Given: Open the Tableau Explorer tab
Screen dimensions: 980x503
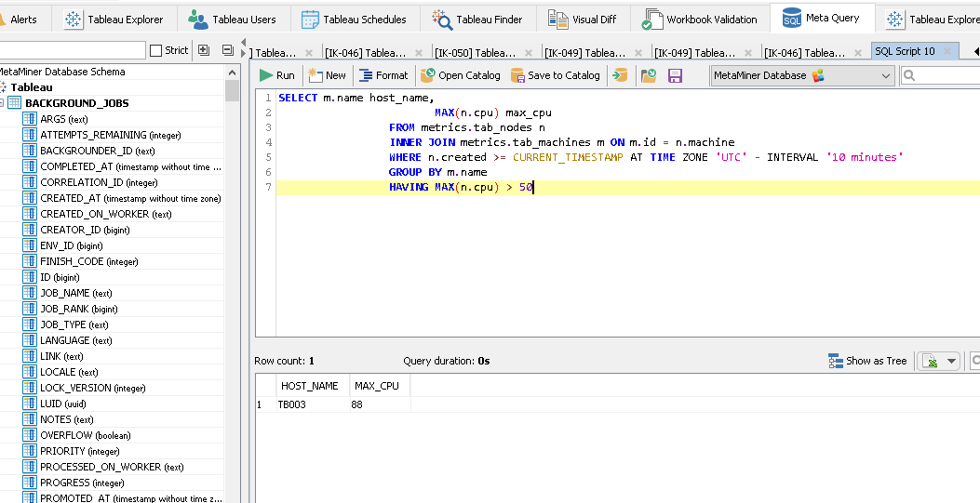Looking at the screenshot, I should pyautogui.click(x=114, y=20).
